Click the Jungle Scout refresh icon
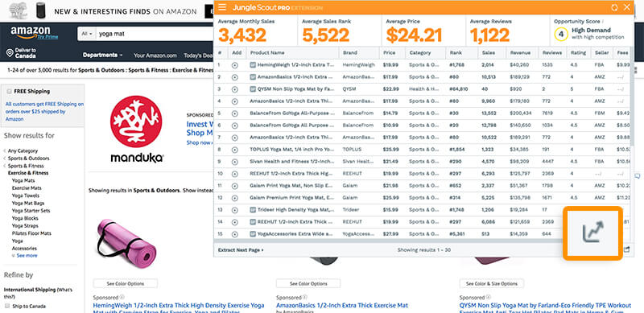The image size is (644, 313). [x=614, y=7]
